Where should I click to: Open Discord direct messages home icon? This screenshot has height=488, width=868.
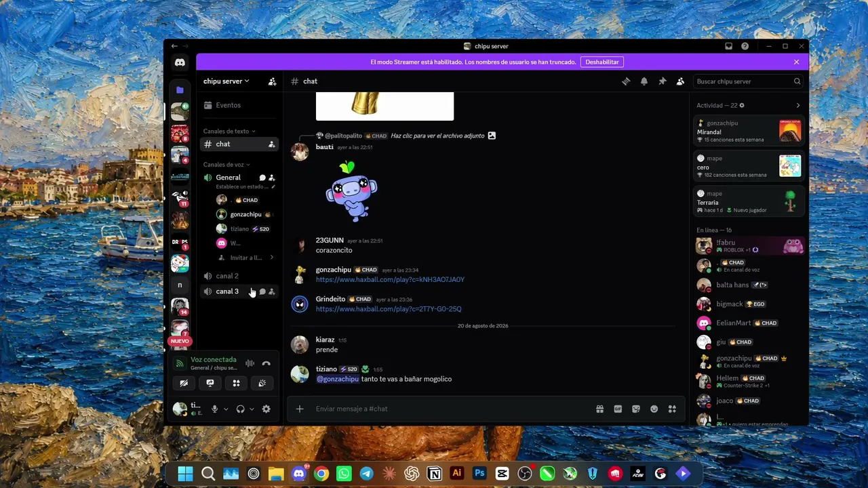(180, 62)
